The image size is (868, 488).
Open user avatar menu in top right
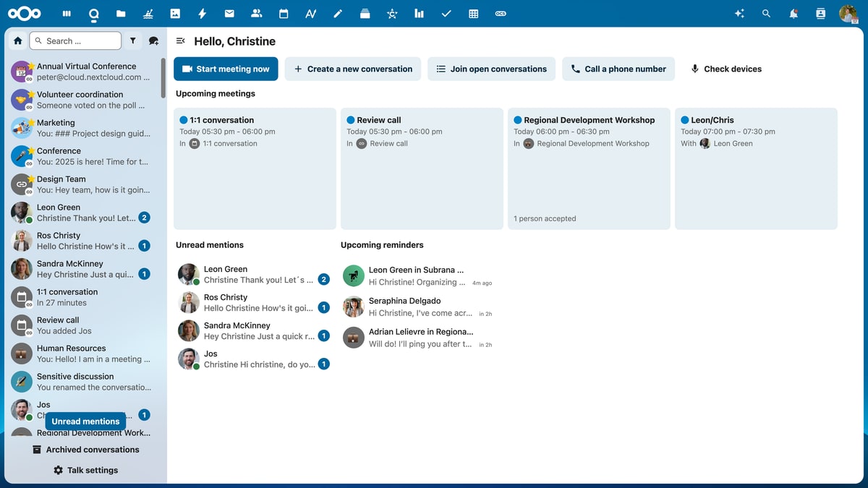point(848,14)
